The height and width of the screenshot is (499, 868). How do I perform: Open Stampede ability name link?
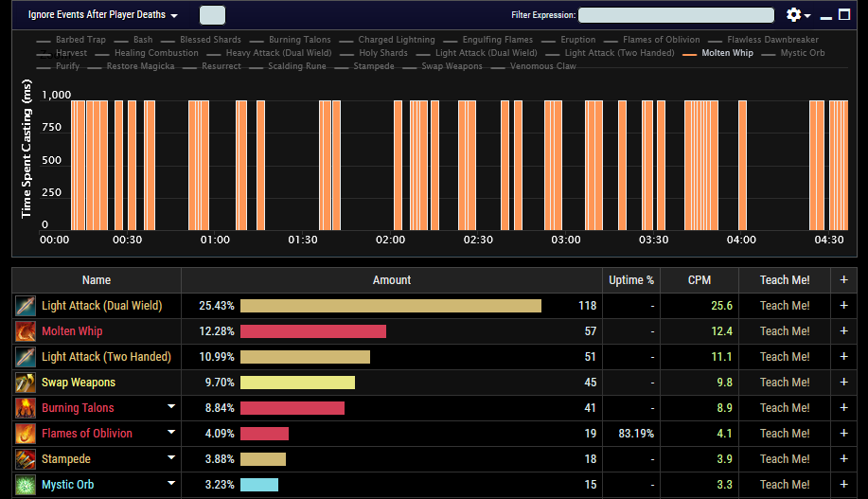pyautogui.click(x=66, y=459)
